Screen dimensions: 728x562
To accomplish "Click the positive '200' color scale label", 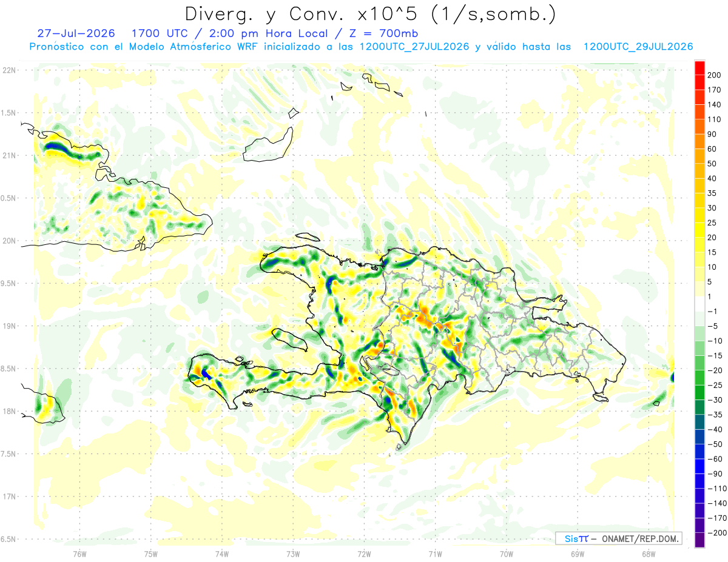I will tap(714, 75).
